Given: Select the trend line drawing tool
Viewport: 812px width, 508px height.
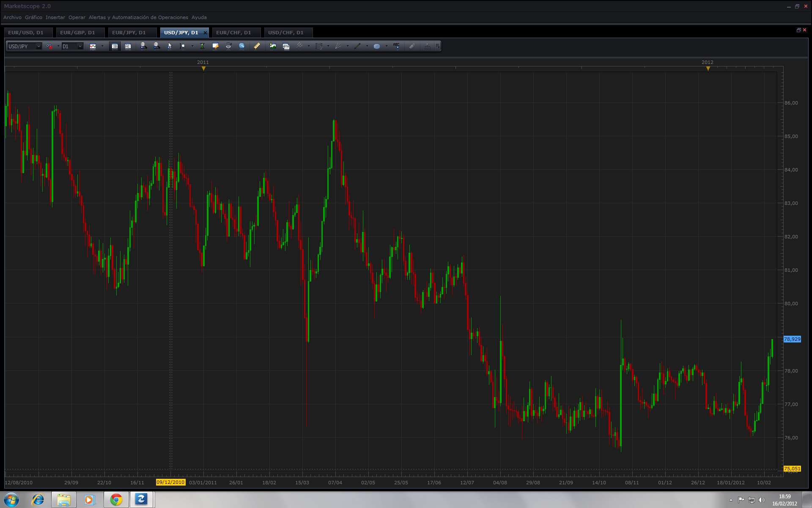Looking at the screenshot, I should 358,46.
